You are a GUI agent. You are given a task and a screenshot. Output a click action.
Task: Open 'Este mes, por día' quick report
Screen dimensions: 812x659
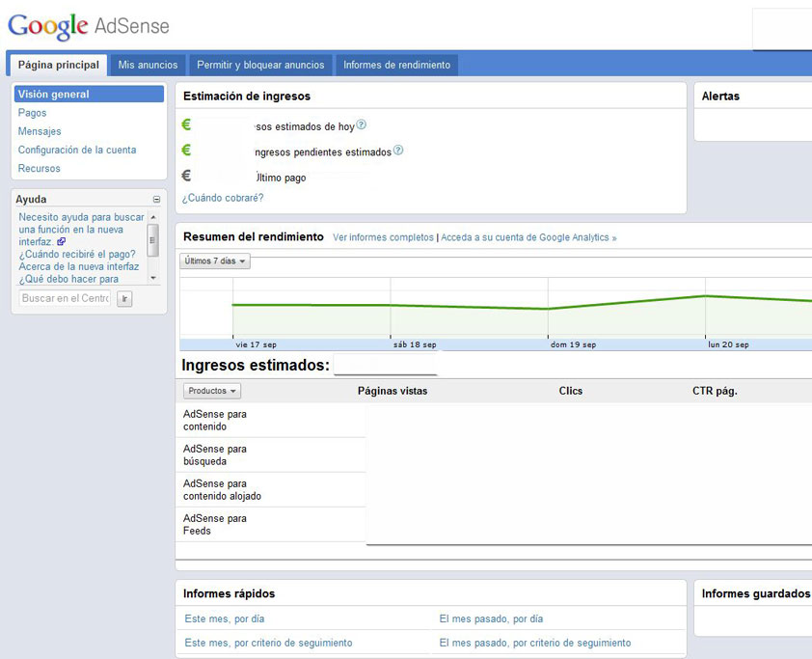(225, 619)
